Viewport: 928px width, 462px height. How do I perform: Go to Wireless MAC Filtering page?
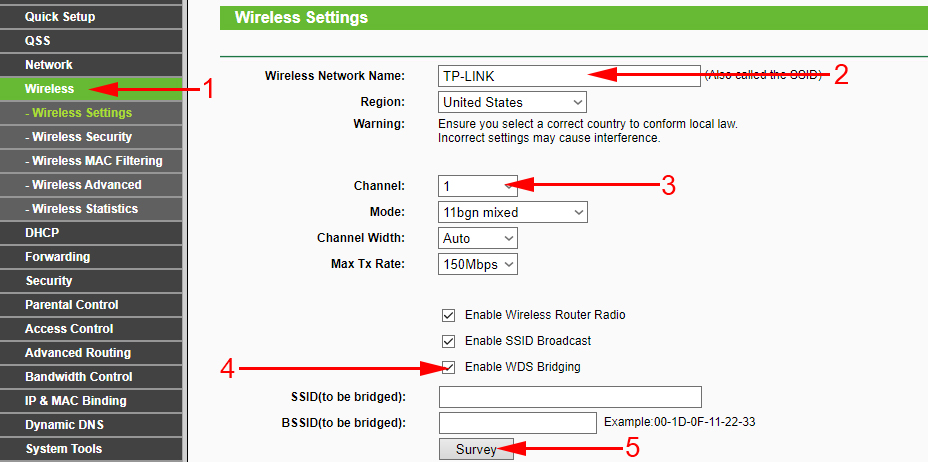[96, 161]
